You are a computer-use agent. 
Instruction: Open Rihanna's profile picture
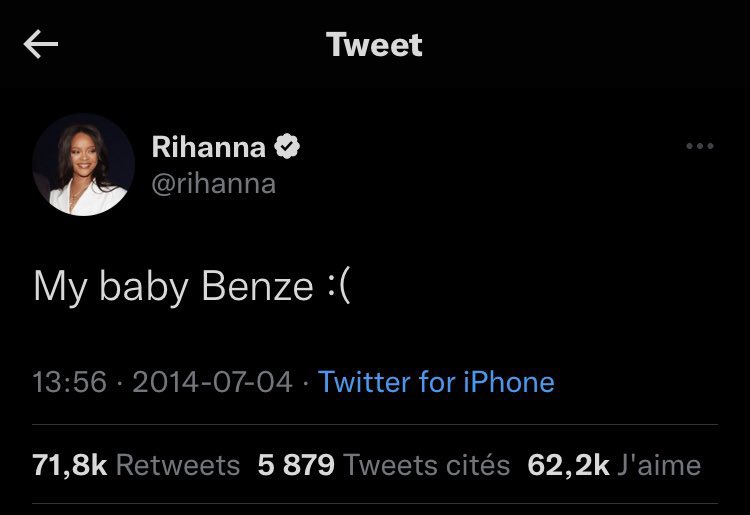pos(83,164)
